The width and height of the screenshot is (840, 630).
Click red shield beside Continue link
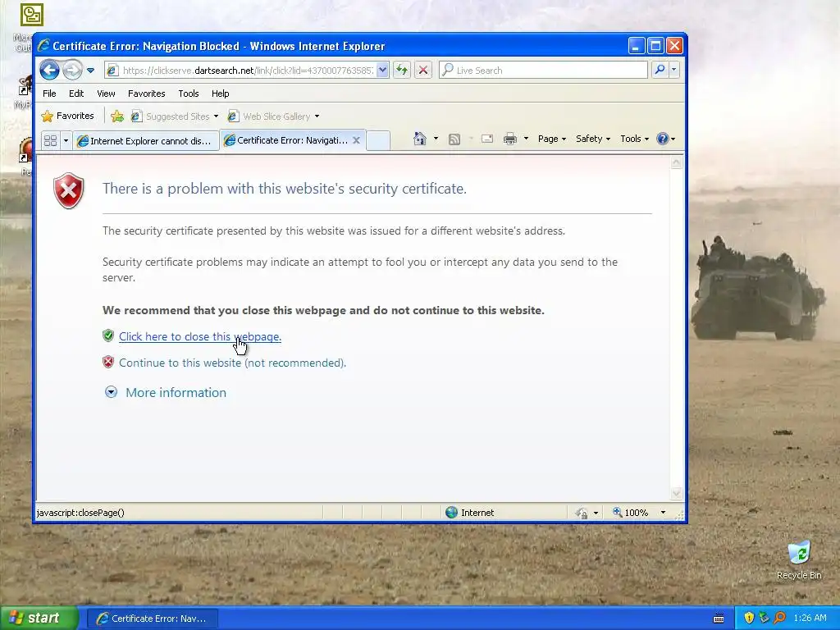(108, 362)
